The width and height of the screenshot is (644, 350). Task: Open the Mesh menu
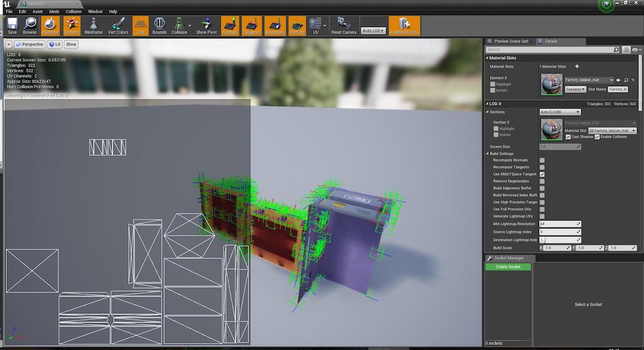[54, 11]
